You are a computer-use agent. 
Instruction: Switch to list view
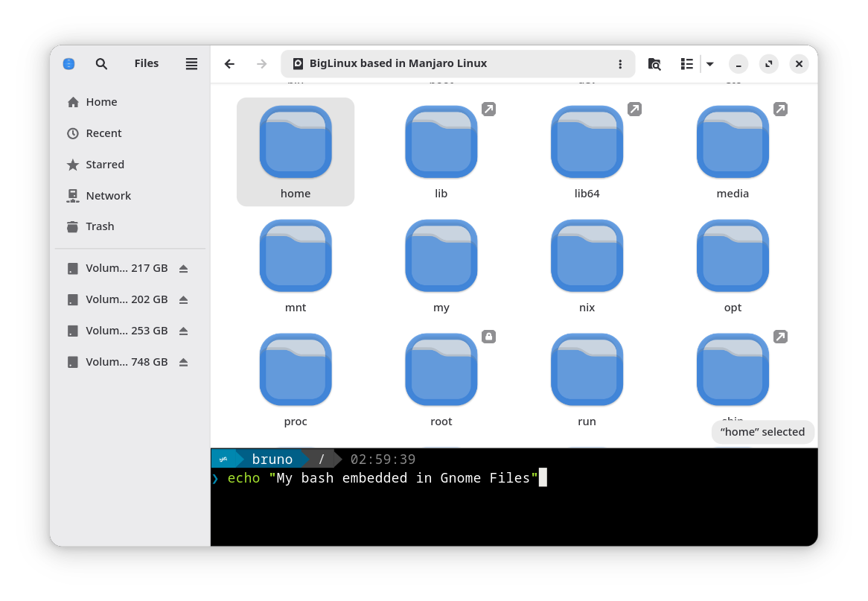(x=686, y=64)
